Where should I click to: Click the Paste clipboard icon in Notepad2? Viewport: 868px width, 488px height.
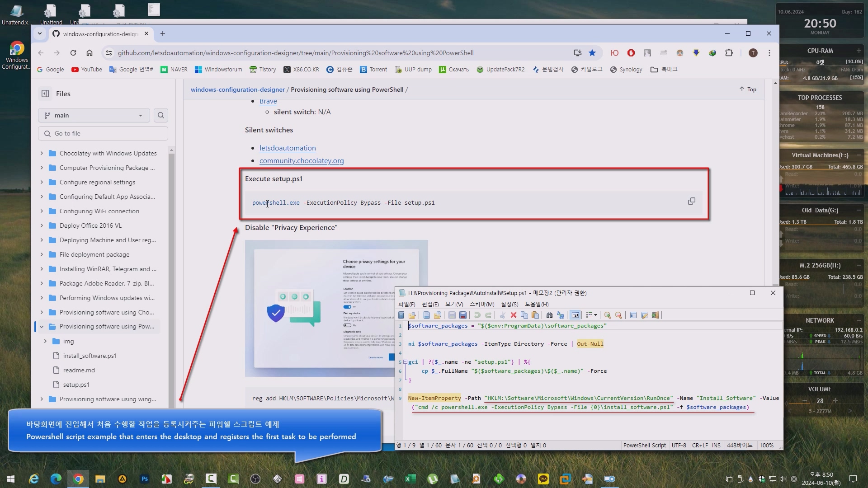pos(535,315)
